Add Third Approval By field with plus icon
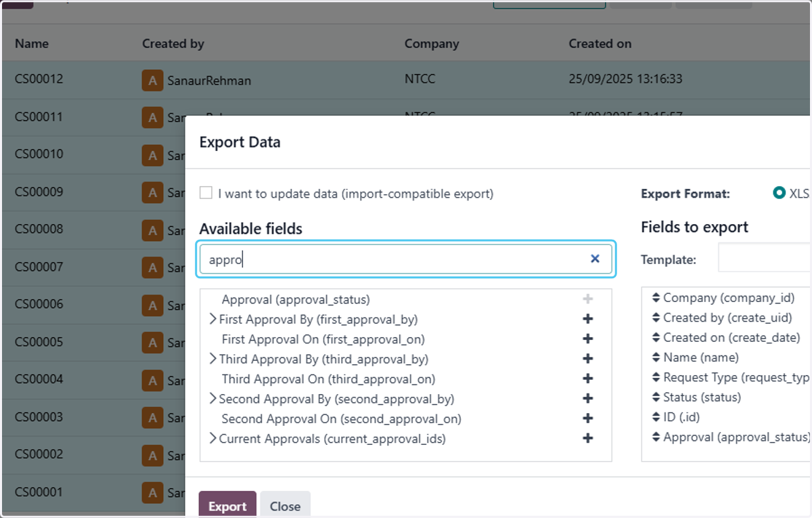The image size is (812, 518). 588,359
